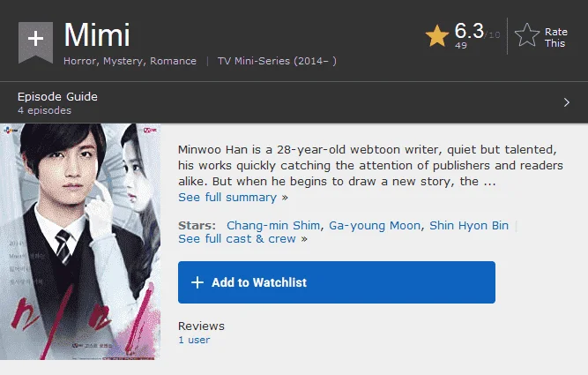588x375 pixels.
Task: Open See full cast & crew
Action: pyautogui.click(x=237, y=239)
